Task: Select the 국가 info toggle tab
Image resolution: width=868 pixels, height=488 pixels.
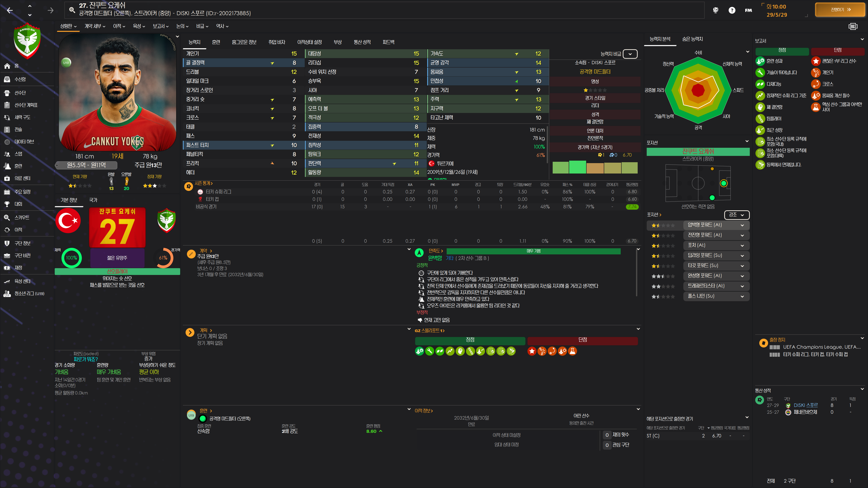Action: [93, 200]
